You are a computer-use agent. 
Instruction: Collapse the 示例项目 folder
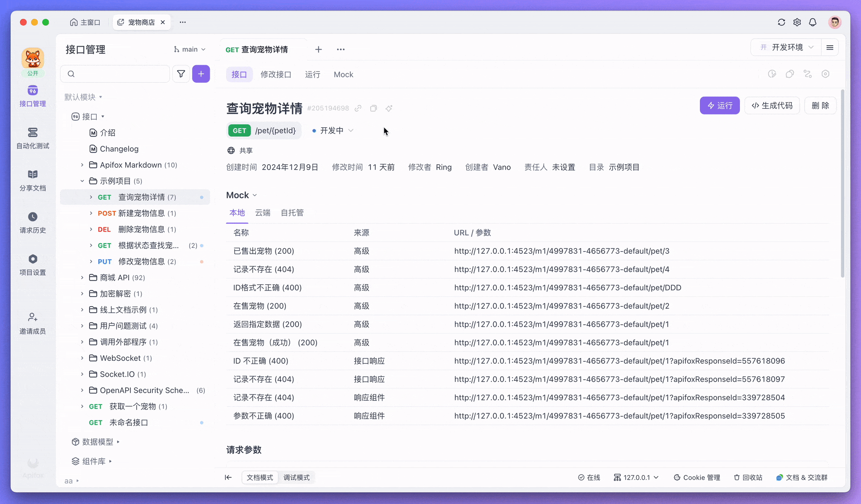82,181
